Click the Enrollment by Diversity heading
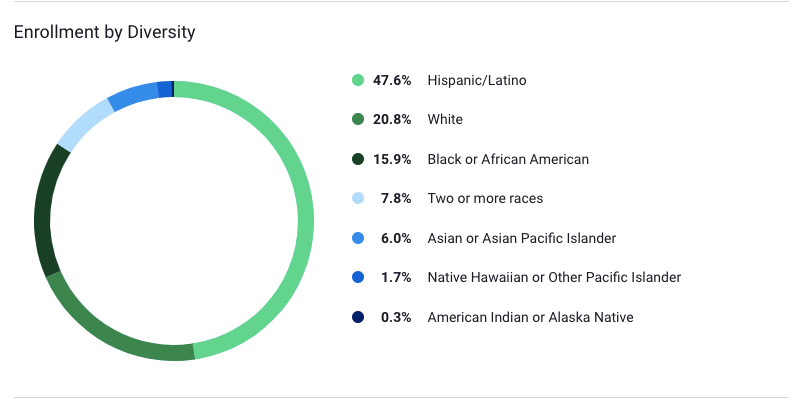The width and height of the screenshot is (798, 400). click(104, 32)
